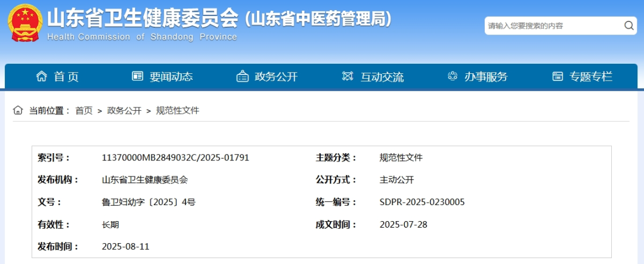This screenshot has height=264, width=644.
Task: Click the window icon beside 专题专栏
Action: [x=558, y=76]
